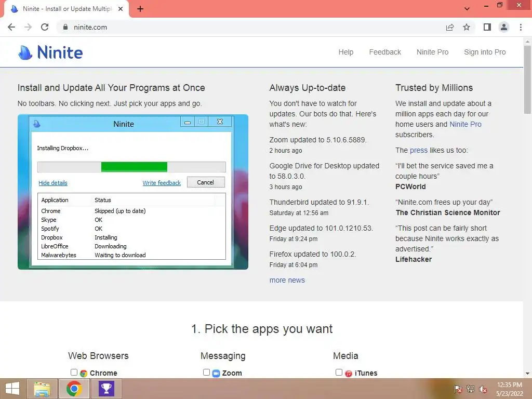Tick the iTunes checkbox

[339, 372]
